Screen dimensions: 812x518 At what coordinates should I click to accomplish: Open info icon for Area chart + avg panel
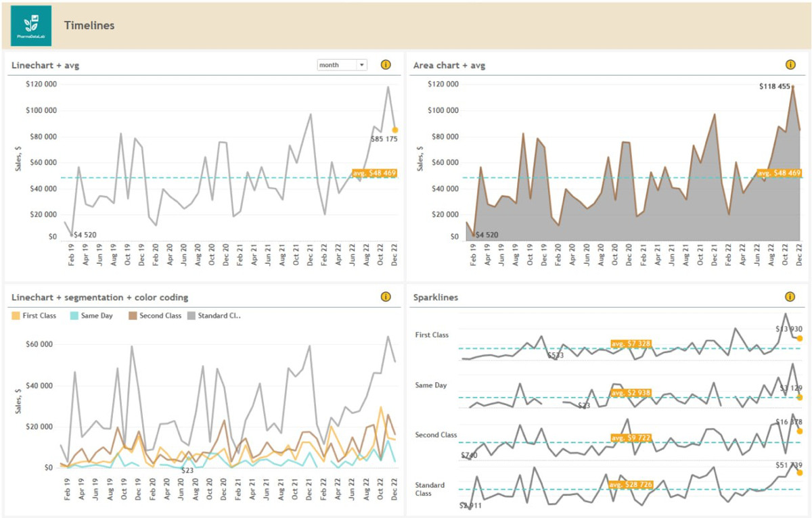tap(790, 65)
